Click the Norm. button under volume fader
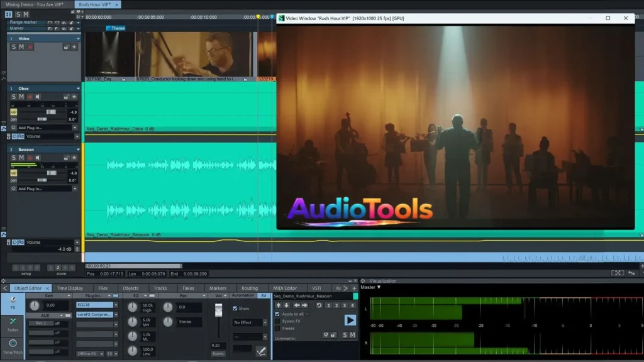This screenshot has height=362, width=644. (218, 354)
